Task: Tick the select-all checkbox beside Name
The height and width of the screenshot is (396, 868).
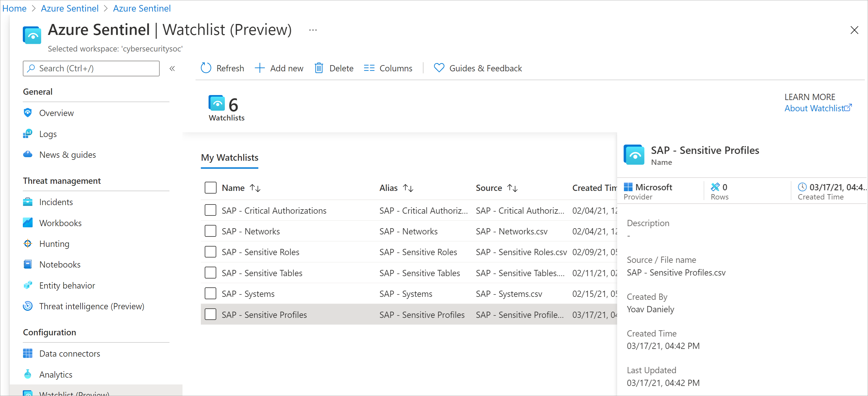Action: point(211,188)
